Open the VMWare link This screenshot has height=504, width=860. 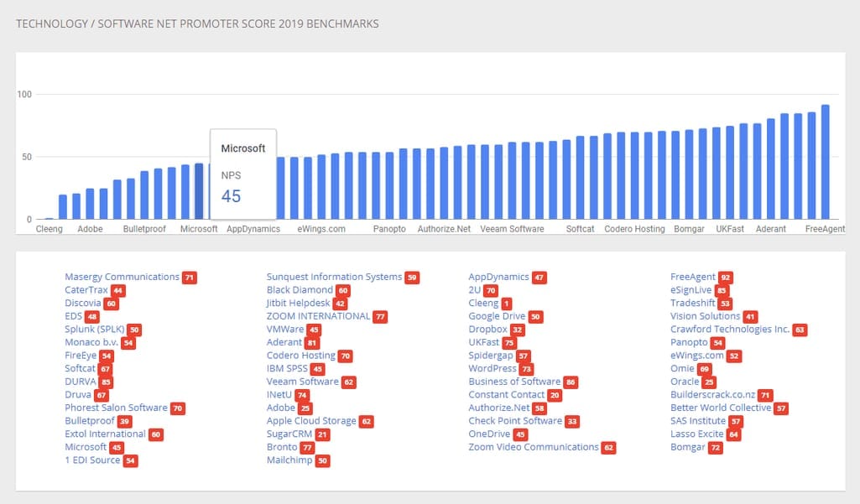point(285,330)
